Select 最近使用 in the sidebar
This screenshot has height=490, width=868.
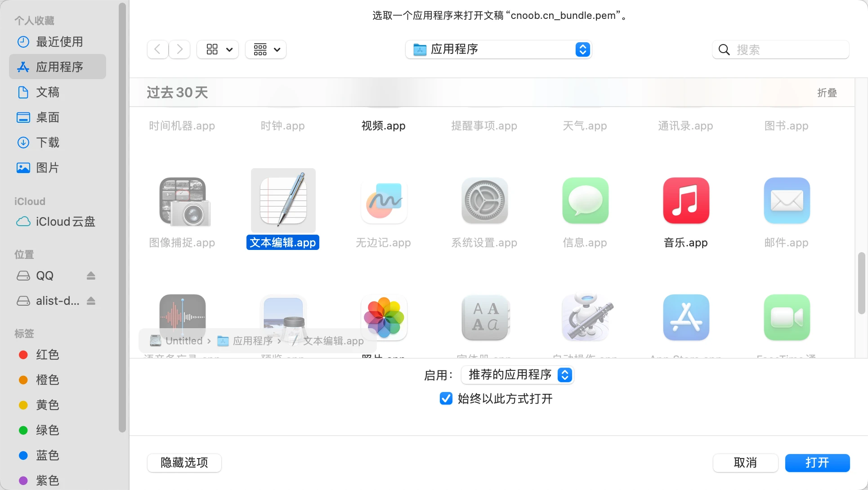click(59, 42)
